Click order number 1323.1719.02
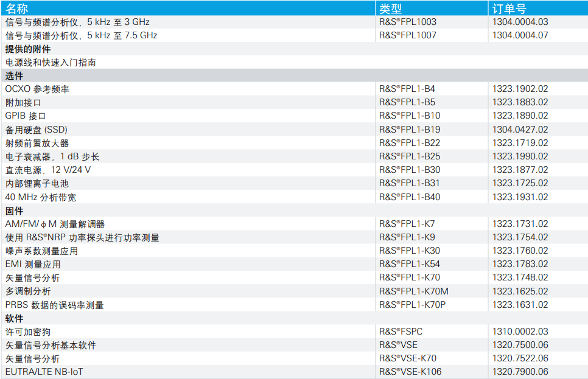The image size is (588, 379). [520, 144]
